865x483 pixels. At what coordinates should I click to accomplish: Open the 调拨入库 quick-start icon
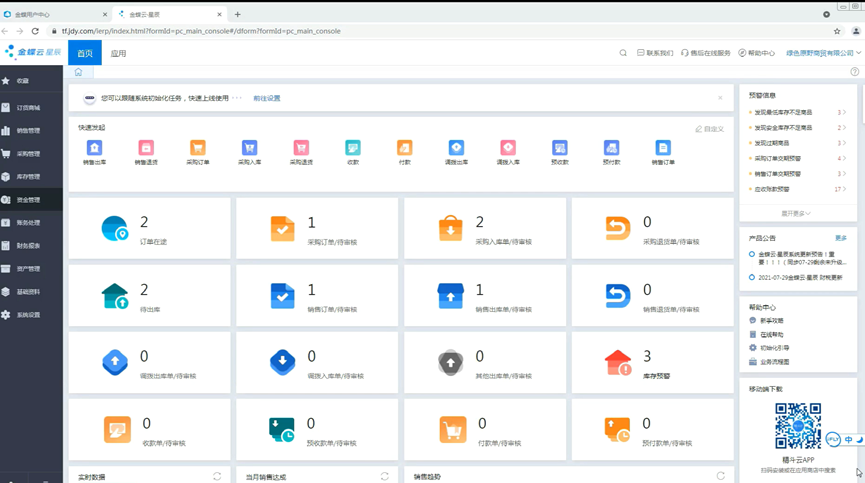pyautogui.click(x=508, y=148)
